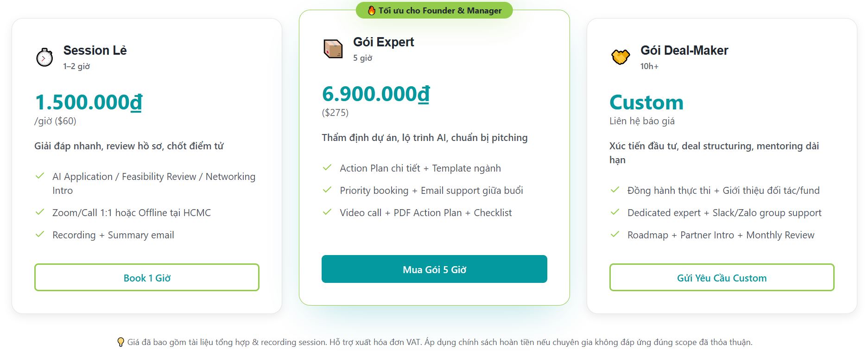The image size is (868, 358).
Task: Click the Tối ưu cho Founder & Manager badge
Action: (434, 11)
